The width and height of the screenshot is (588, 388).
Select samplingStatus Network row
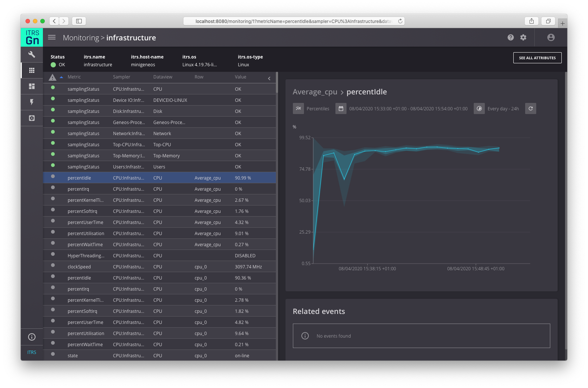[159, 133]
